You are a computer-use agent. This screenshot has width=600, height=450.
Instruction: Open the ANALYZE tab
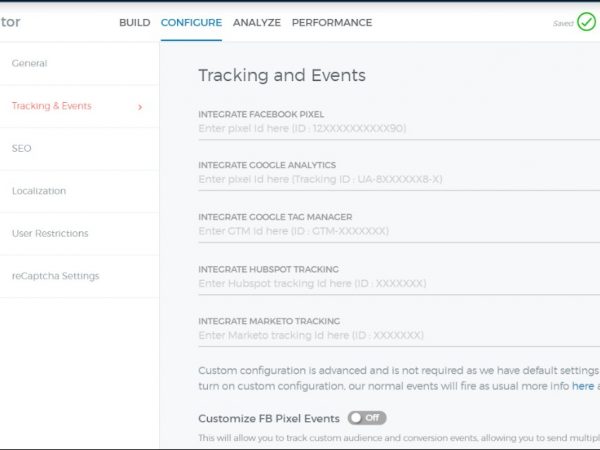click(257, 23)
